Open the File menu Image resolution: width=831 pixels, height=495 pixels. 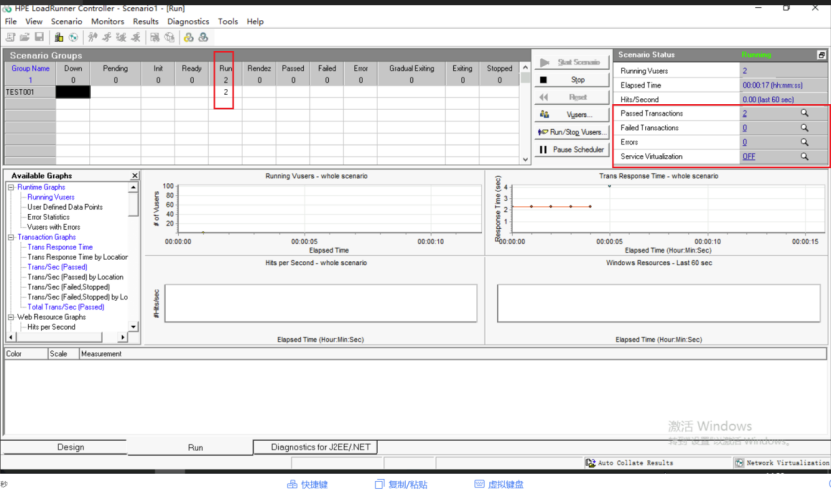pos(11,21)
